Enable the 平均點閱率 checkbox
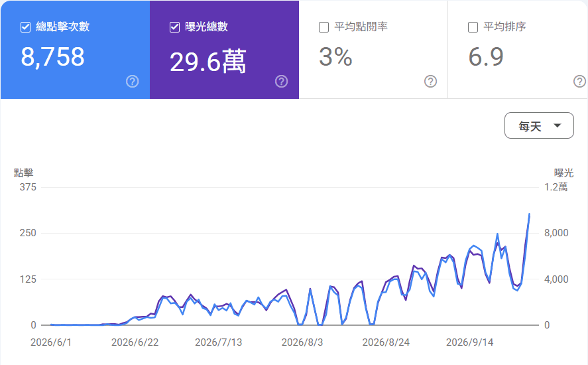The image size is (588, 365). pyautogui.click(x=323, y=27)
